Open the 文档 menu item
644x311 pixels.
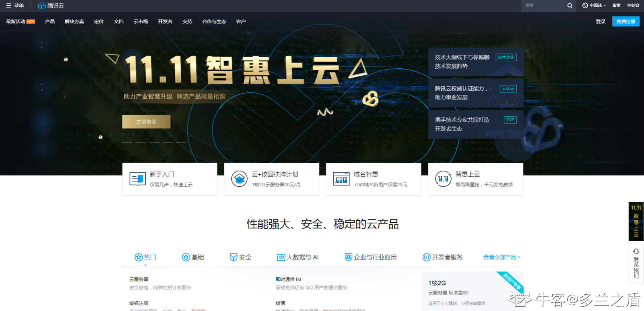118,22
